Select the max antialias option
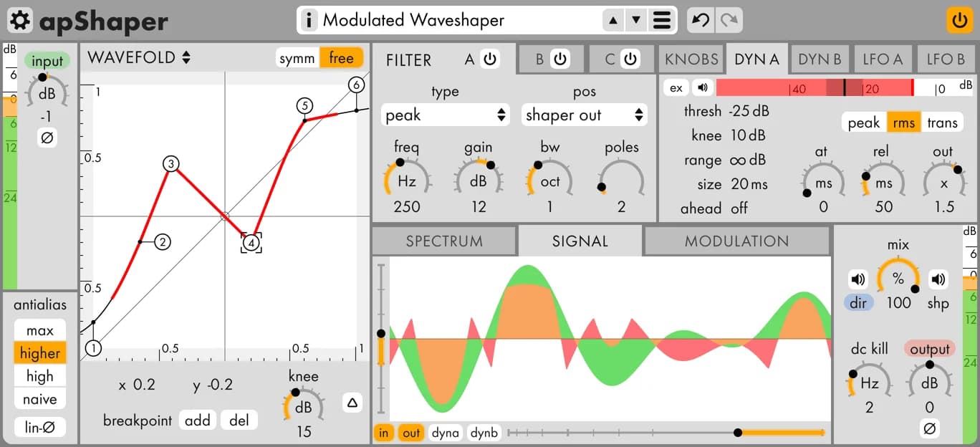 [x=40, y=330]
